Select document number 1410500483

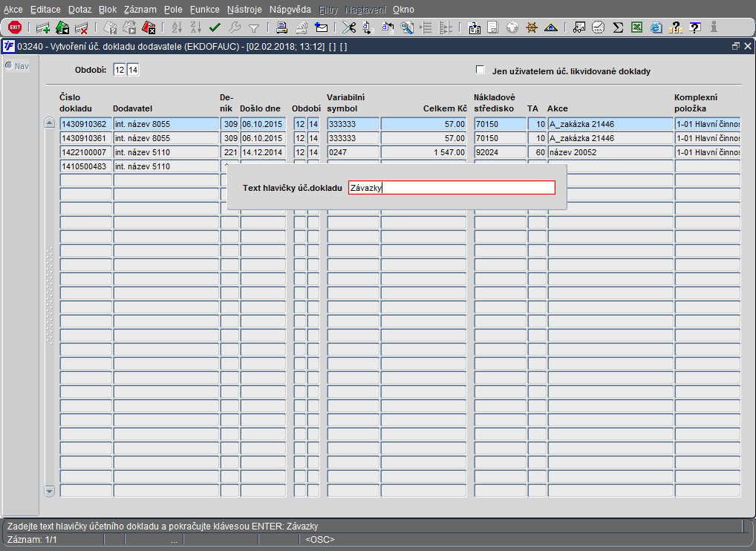[86, 166]
